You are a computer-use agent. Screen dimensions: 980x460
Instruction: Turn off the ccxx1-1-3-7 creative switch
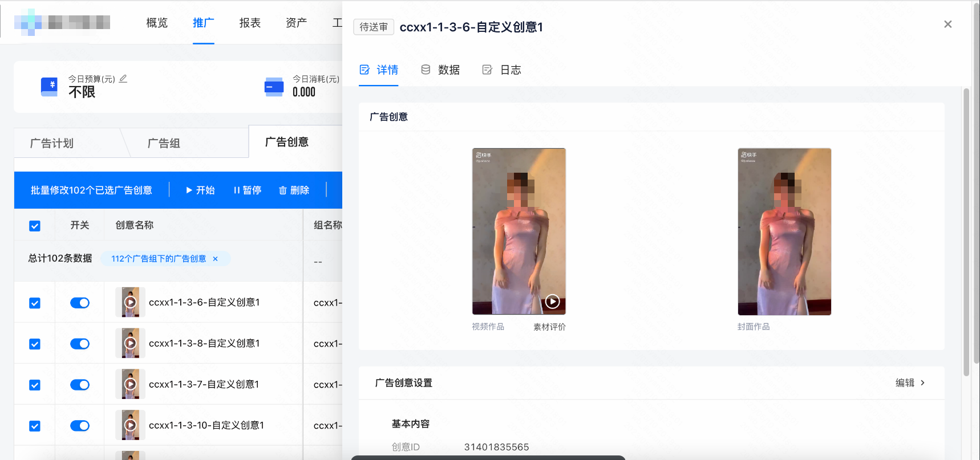pos(80,385)
